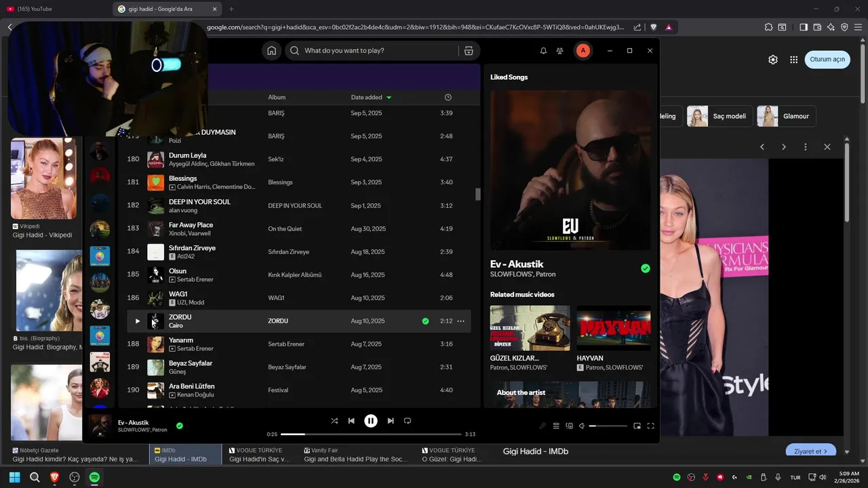Open the Google apps grid
This screenshot has height=488, width=868.
pyautogui.click(x=793, y=60)
